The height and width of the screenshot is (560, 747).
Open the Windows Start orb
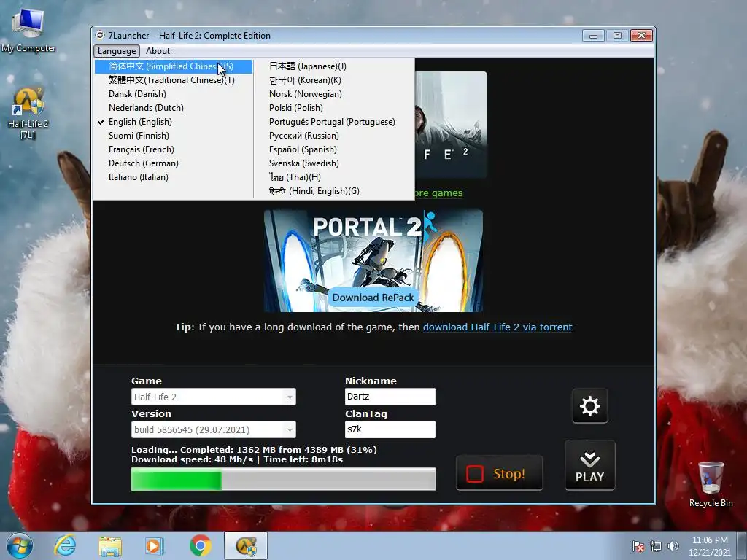pyautogui.click(x=19, y=545)
